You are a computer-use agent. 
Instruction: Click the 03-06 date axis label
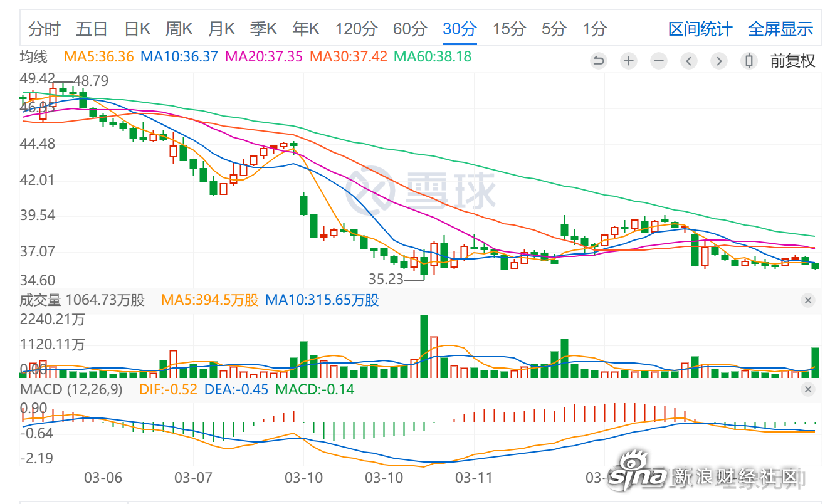(x=103, y=477)
